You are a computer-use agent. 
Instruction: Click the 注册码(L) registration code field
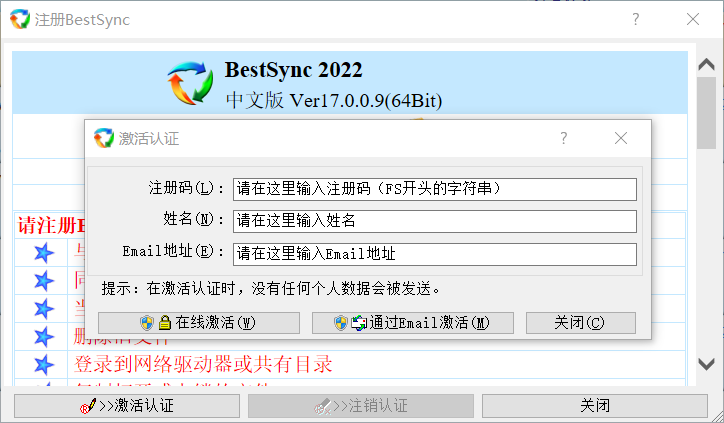(x=434, y=189)
